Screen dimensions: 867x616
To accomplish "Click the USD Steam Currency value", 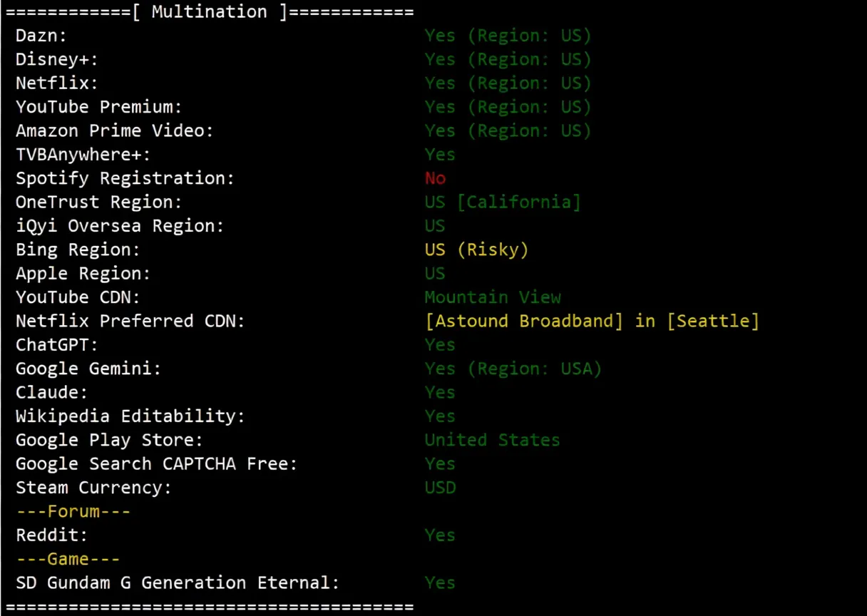I will pyautogui.click(x=440, y=488).
